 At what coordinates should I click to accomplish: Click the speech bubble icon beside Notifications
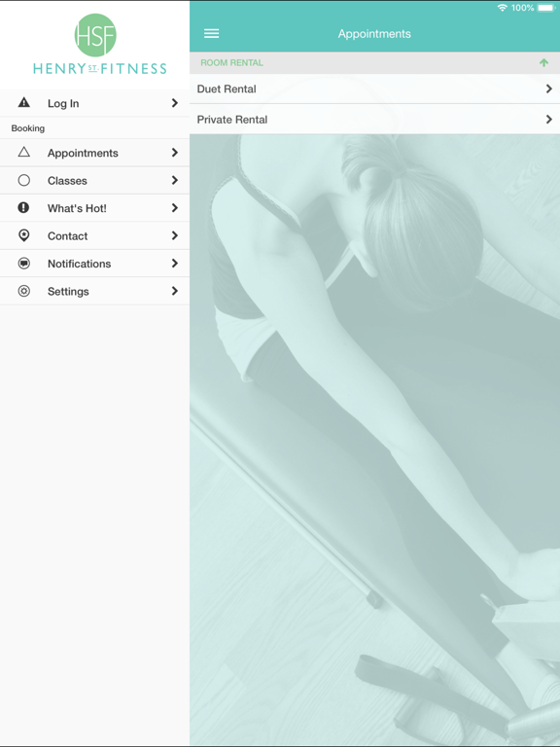(23, 263)
